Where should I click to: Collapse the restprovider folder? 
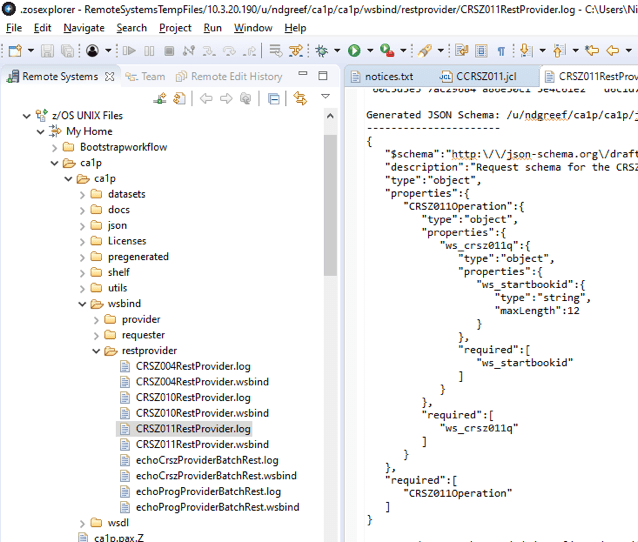coord(96,351)
